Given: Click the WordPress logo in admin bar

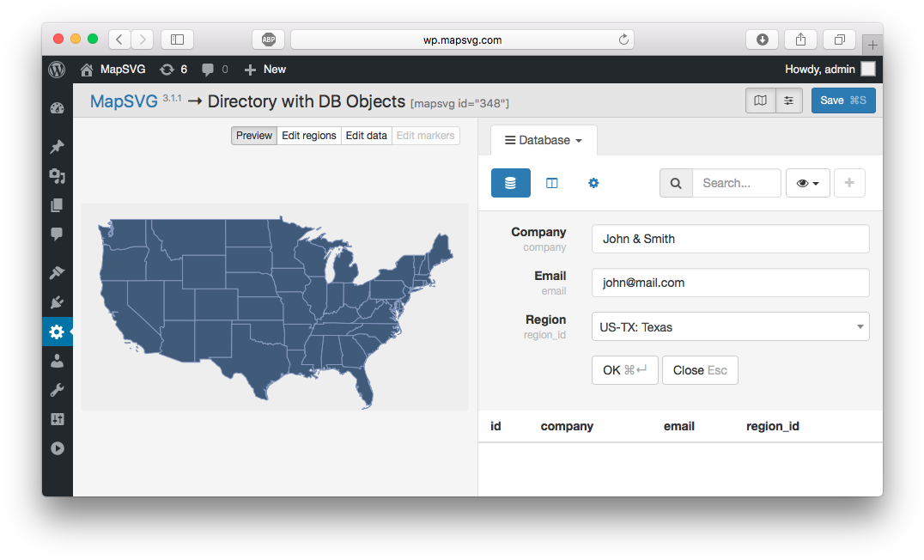Looking at the screenshot, I should (x=57, y=70).
